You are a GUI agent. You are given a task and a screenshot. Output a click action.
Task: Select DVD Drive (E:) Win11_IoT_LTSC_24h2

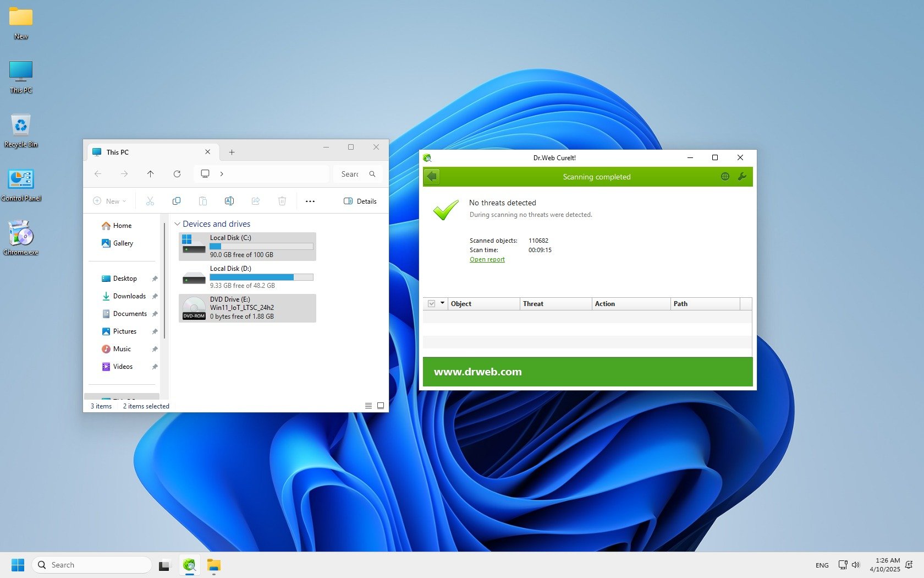tap(248, 308)
